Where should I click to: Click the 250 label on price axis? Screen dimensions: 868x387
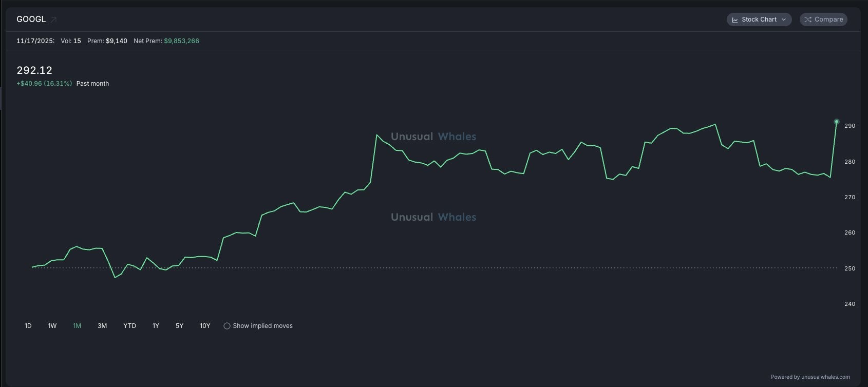[850, 268]
